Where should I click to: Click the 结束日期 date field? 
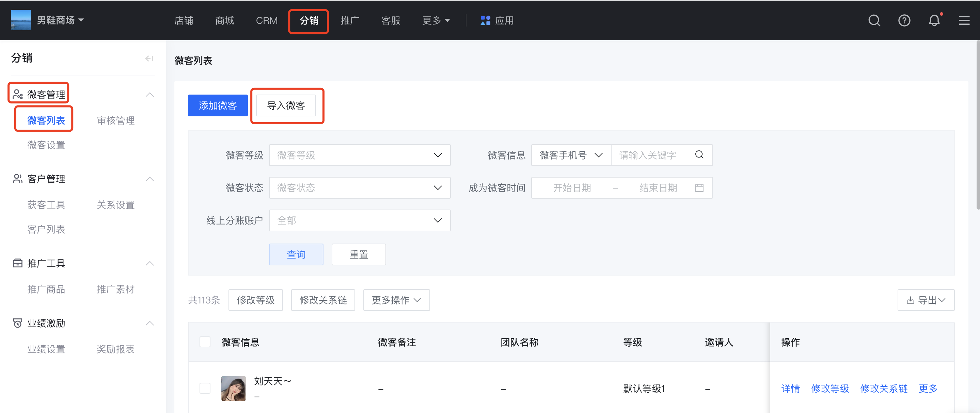(x=658, y=188)
